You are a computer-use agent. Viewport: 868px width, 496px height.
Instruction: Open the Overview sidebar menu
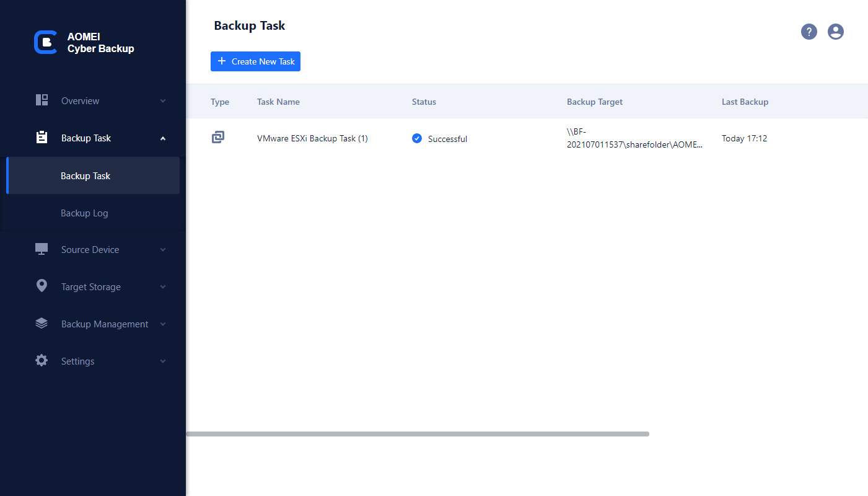click(93, 101)
